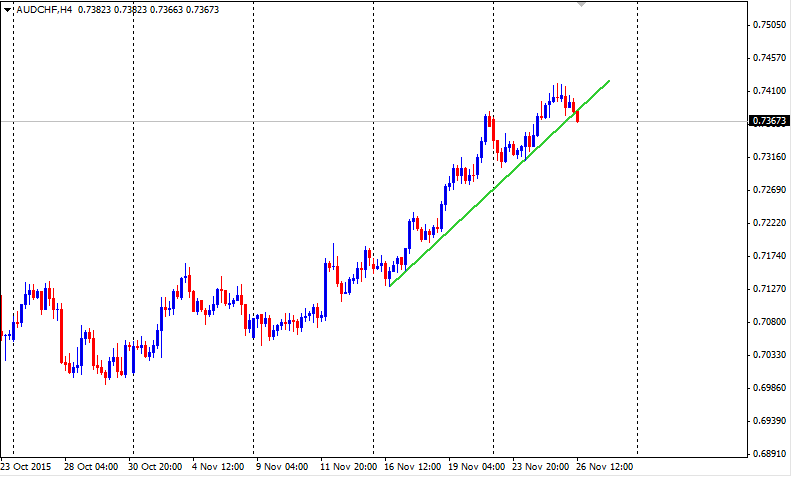Click the 0.74100 price scale label
792x477 pixels.
[769, 91]
